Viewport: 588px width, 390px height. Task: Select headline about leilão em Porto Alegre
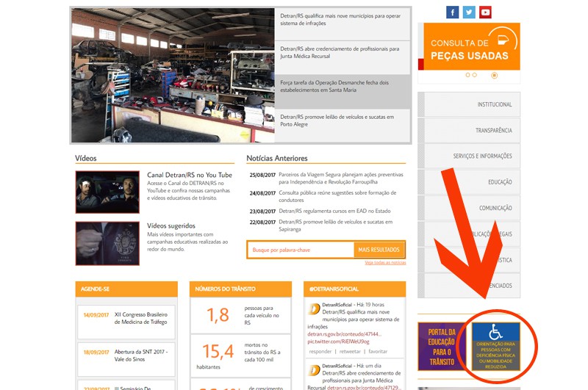tap(343, 126)
